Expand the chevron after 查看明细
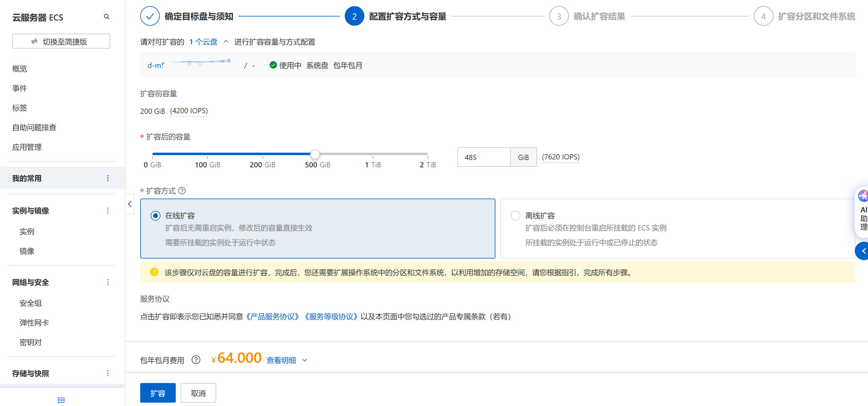The image size is (868, 406). [305, 360]
